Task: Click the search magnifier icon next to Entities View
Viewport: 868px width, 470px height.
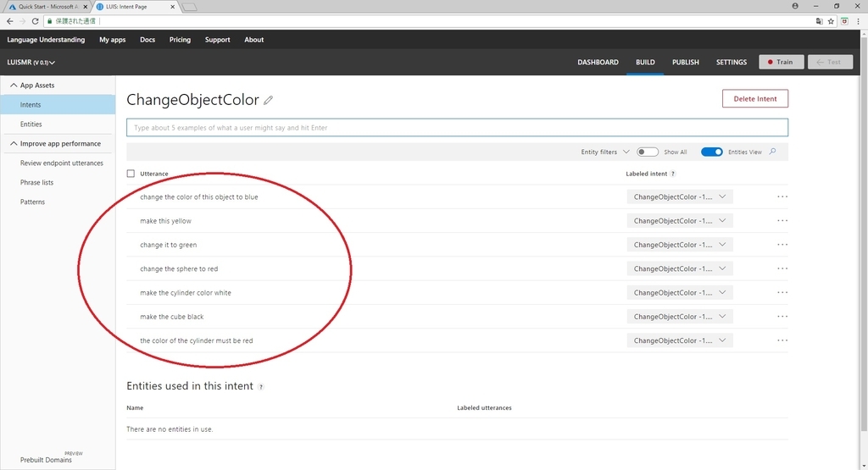Action: point(773,152)
